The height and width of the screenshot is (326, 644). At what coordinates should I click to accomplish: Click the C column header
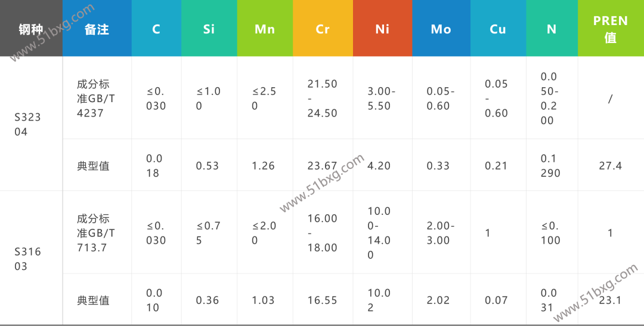[x=156, y=28]
